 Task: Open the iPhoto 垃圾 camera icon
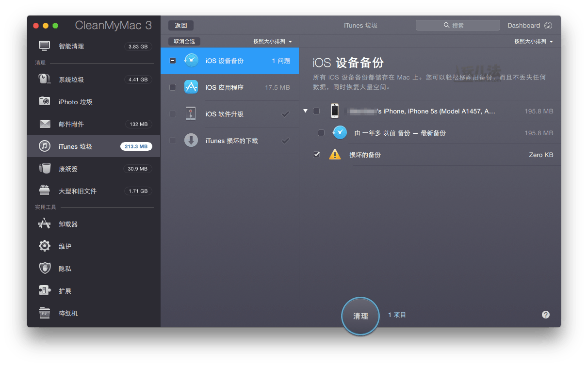pyautogui.click(x=45, y=101)
